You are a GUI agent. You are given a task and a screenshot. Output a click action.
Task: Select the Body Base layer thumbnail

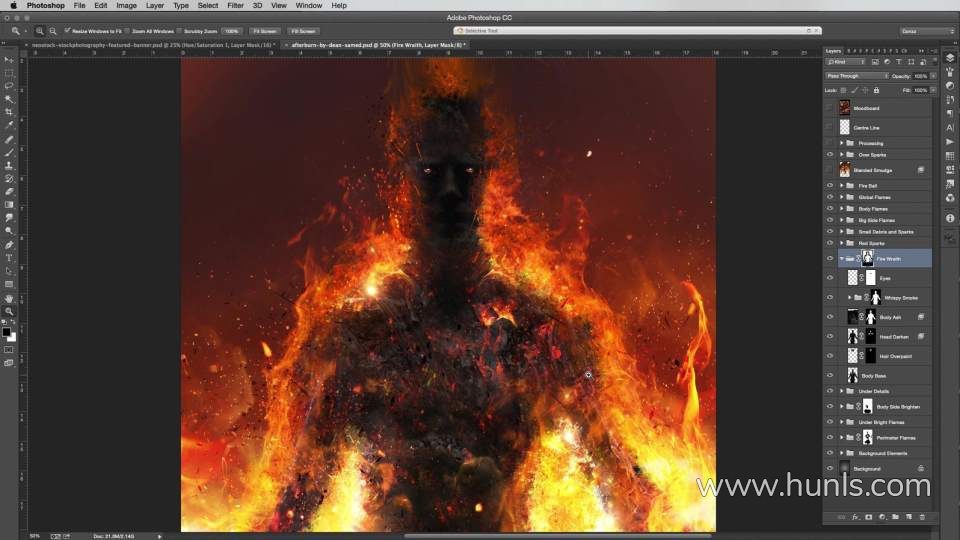coord(852,375)
